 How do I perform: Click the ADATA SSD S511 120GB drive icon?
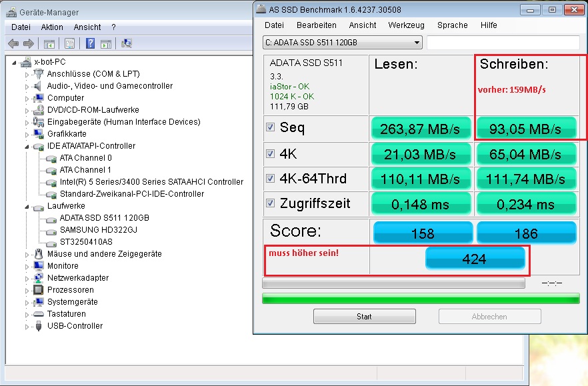click(x=51, y=219)
